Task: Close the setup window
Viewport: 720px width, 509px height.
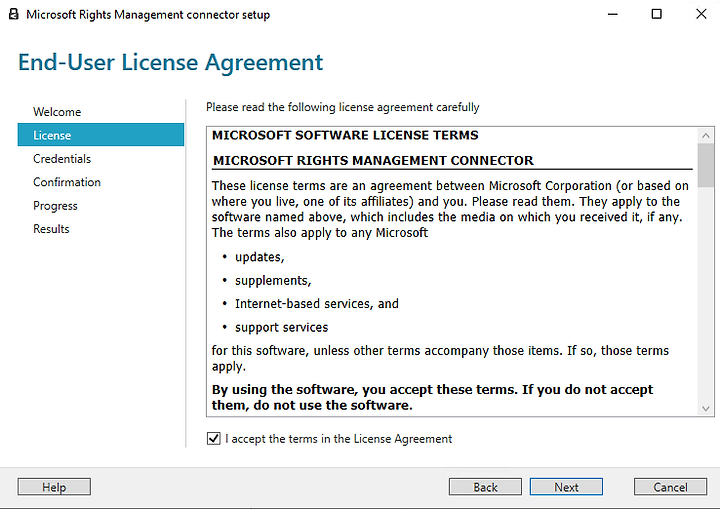Action: point(701,14)
